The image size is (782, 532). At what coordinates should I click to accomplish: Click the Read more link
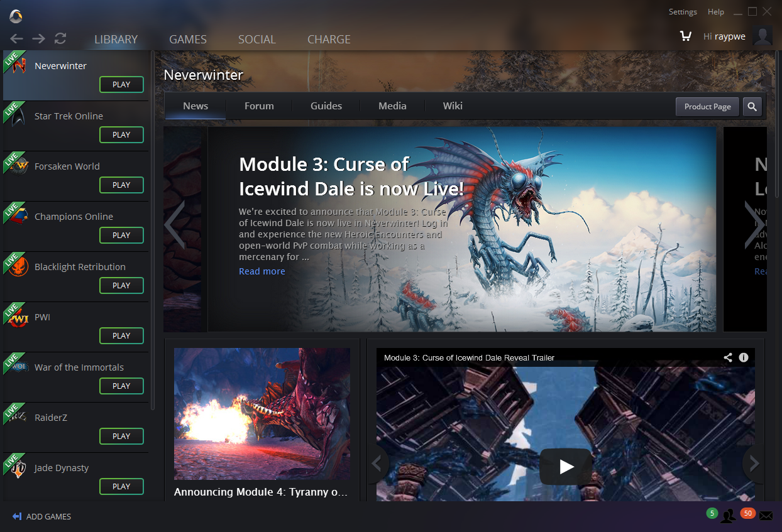tap(262, 271)
